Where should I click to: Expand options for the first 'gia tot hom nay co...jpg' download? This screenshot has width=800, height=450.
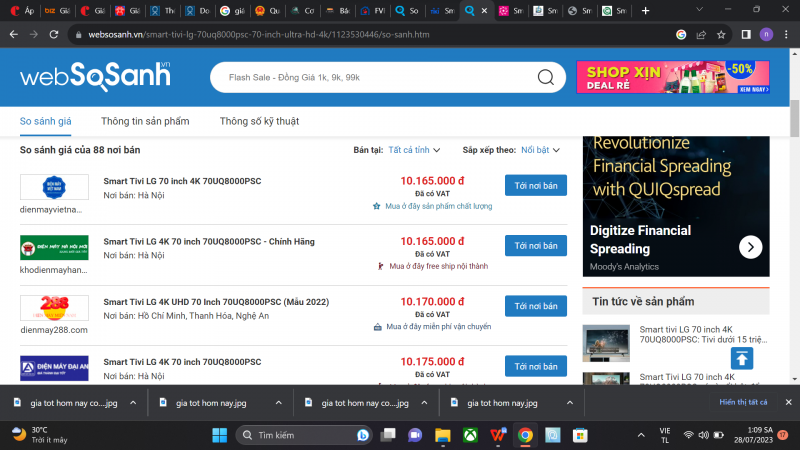coord(133,403)
